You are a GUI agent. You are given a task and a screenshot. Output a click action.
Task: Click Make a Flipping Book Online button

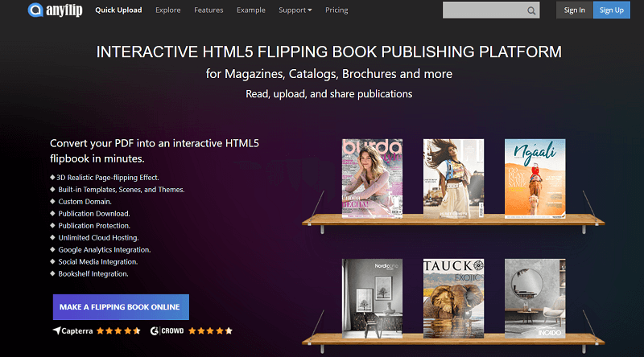pyautogui.click(x=121, y=307)
